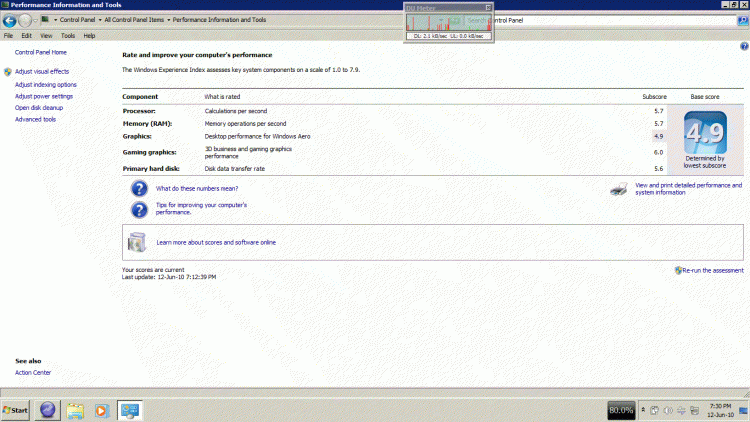The image size is (750, 422).
Task: Click the shield icon beside visual effects
Action: [8, 72]
